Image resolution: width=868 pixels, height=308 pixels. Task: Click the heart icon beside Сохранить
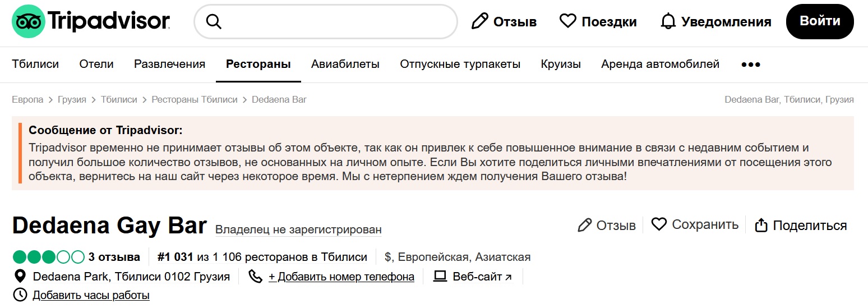point(659,224)
